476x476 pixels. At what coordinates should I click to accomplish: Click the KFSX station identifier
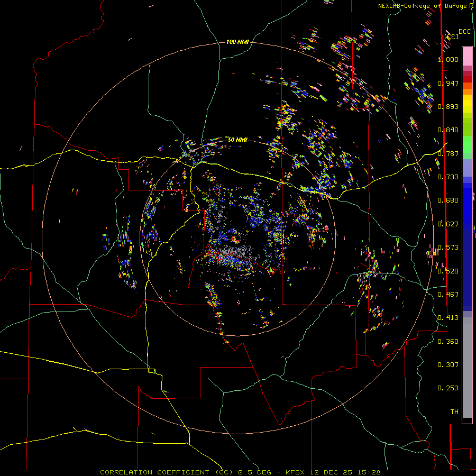pyautogui.click(x=295, y=472)
